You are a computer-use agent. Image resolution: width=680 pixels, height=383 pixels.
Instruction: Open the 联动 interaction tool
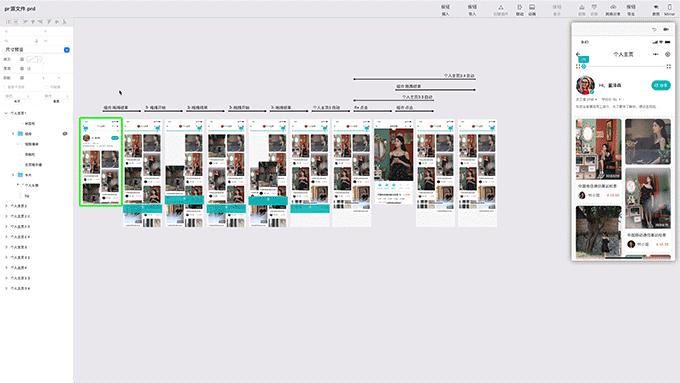click(x=520, y=10)
